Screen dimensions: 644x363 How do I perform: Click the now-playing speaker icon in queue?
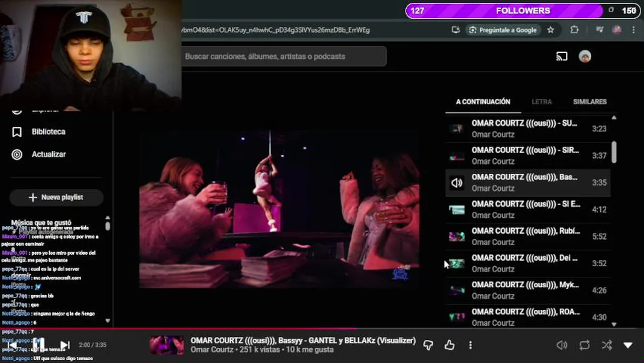pyautogui.click(x=457, y=183)
